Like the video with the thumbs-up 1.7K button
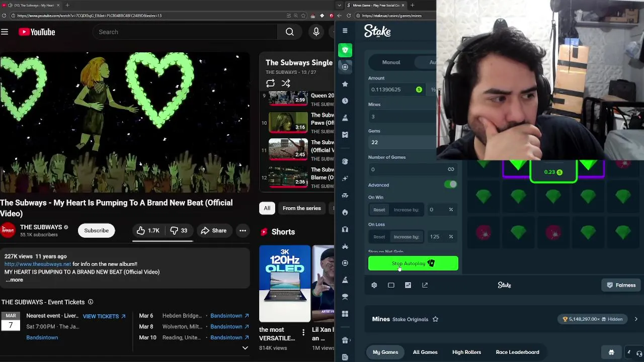This screenshot has height=362, width=644. (147, 230)
